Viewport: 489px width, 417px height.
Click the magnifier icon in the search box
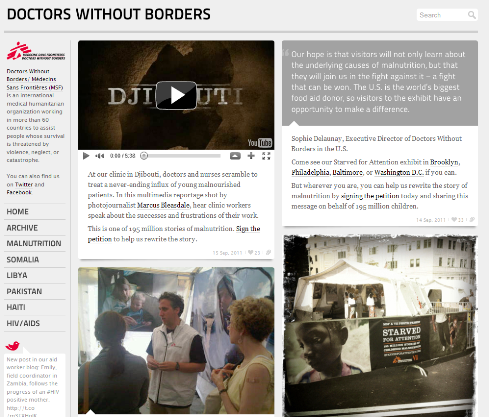(x=471, y=15)
